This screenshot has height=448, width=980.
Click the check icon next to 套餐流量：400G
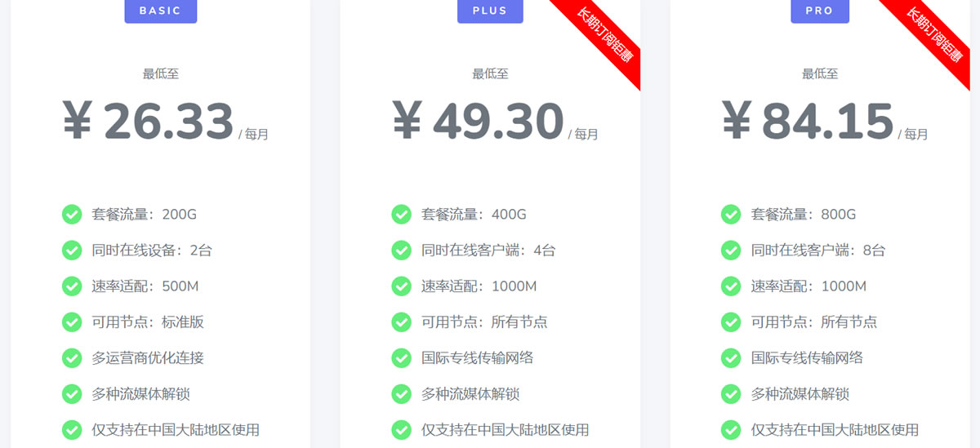pos(401,215)
